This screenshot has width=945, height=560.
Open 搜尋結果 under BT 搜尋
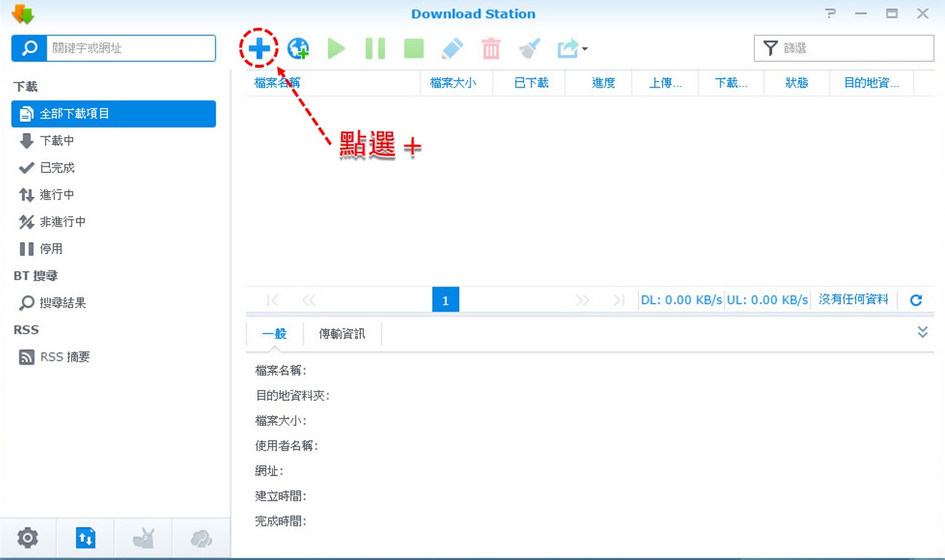pyautogui.click(x=114, y=303)
